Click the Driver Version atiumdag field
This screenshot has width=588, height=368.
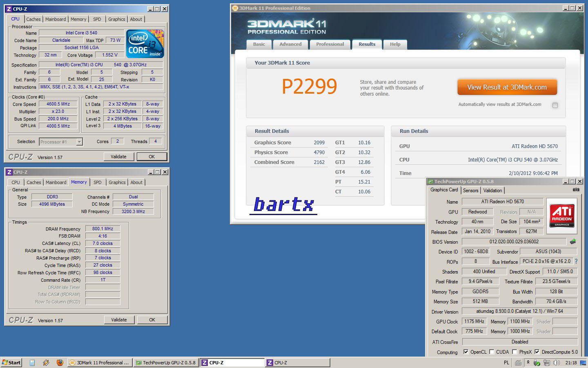tap(519, 311)
